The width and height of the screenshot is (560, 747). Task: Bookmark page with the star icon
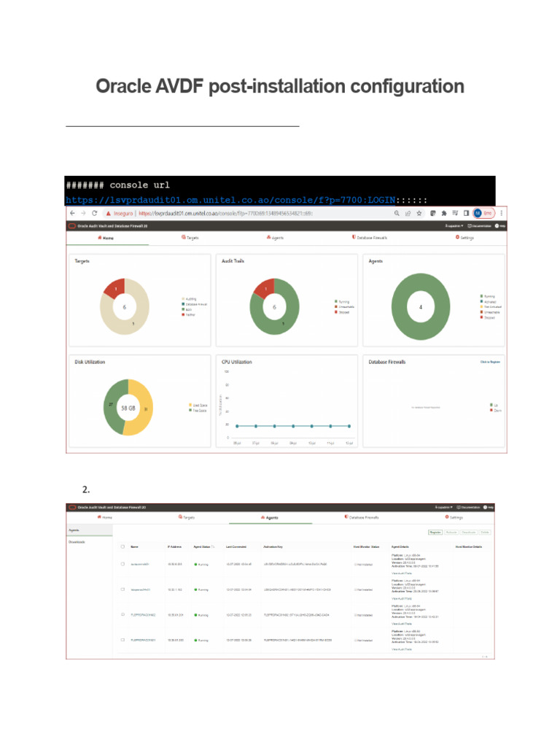tap(419, 214)
